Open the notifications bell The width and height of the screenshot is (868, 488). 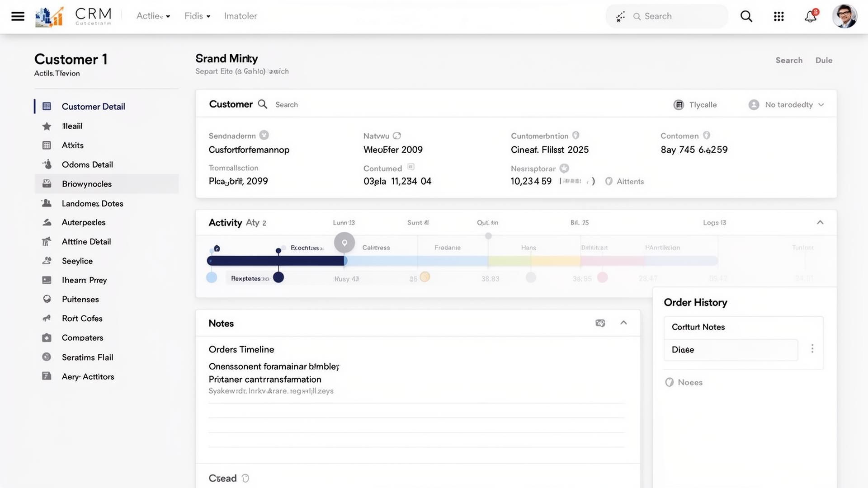811,16
